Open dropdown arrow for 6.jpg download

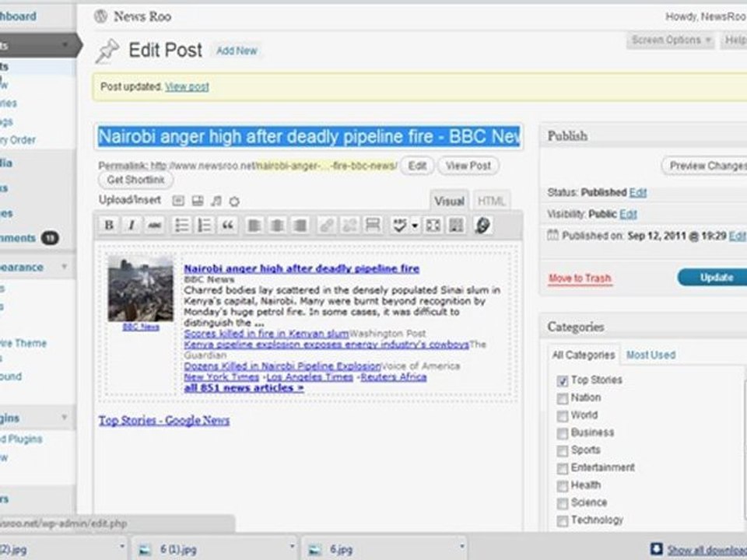[x=461, y=547]
